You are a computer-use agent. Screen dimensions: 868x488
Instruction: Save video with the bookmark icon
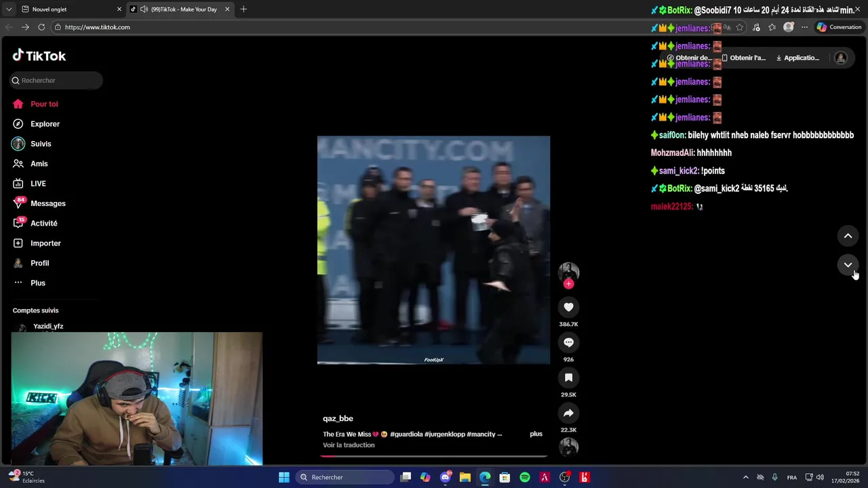pyautogui.click(x=568, y=378)
